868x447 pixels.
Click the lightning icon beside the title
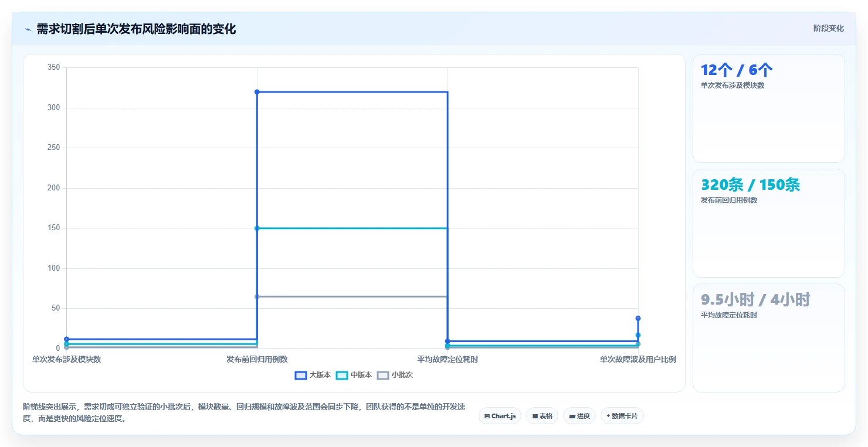pyautogui.click(x=28, y=29)
